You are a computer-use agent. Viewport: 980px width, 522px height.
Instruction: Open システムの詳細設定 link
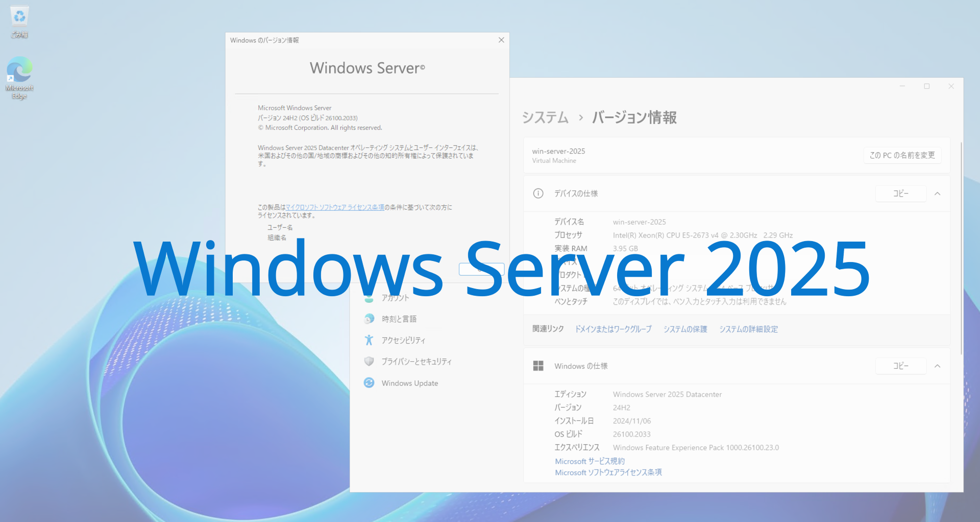point(749,329)
